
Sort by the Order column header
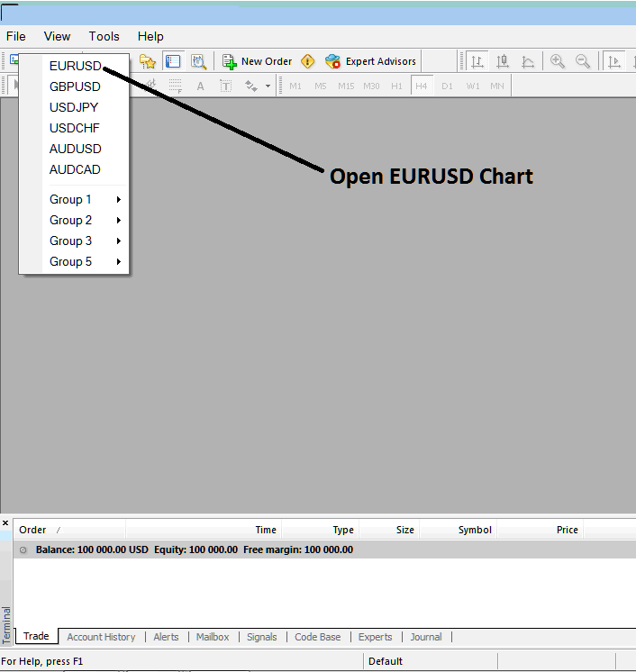click(x=33, y=530)
